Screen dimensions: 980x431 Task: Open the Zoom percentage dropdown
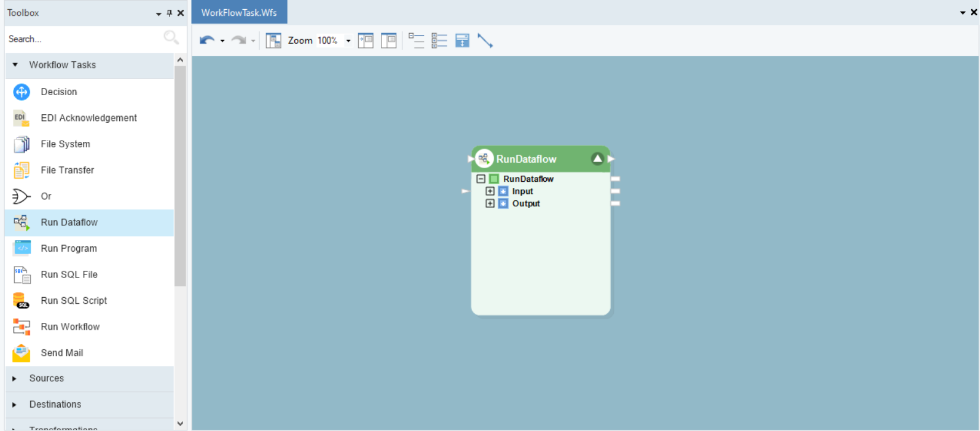point(348,41)
